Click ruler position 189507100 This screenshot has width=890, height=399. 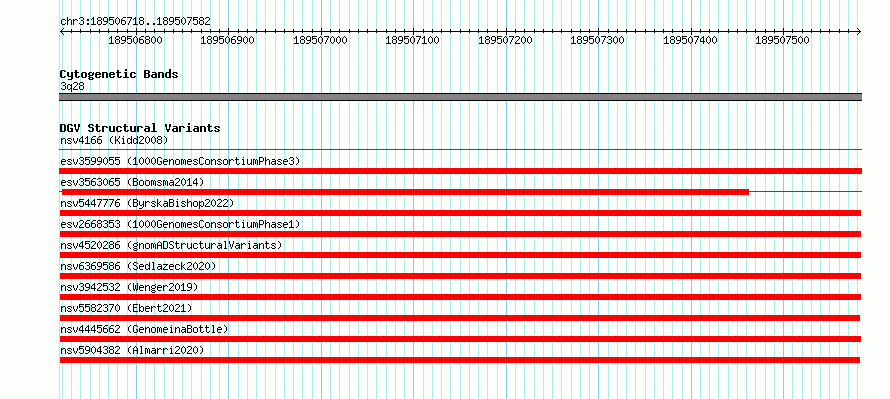click(x=413, y=40)
